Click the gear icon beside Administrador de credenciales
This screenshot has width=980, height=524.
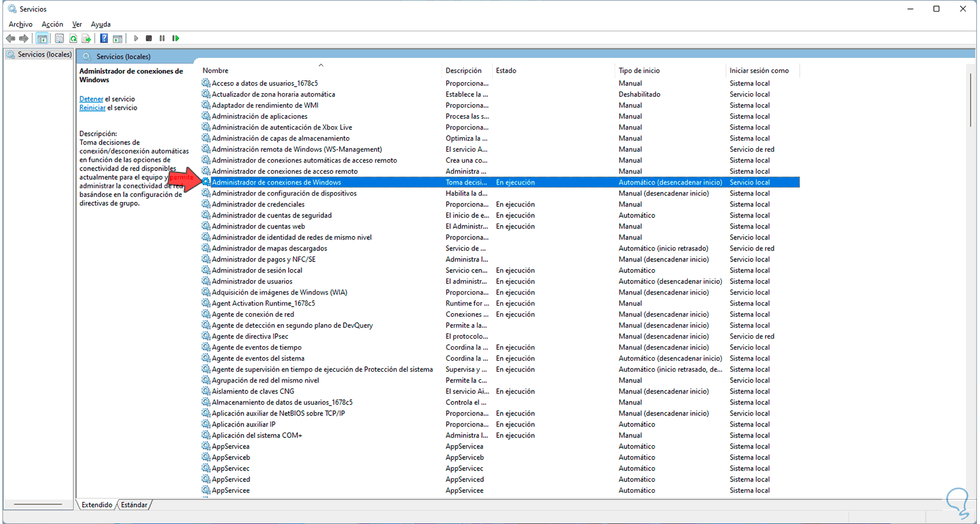tap(206, 204)
